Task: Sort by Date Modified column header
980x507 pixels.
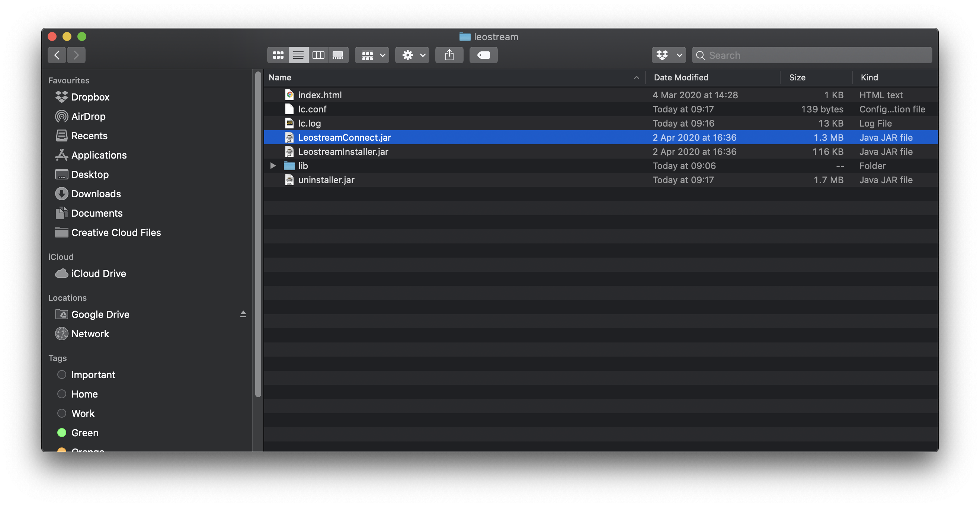Action: (x=680, y=78)
